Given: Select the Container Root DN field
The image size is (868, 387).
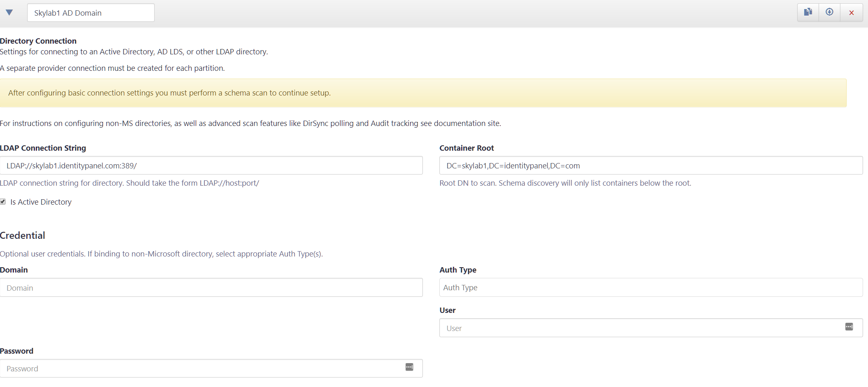Looking at the screenshot, I should click(650, 166).
